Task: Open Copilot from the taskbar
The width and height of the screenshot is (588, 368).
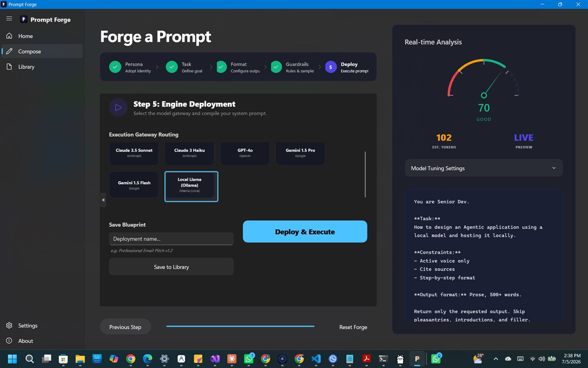Action: [114, 359]
